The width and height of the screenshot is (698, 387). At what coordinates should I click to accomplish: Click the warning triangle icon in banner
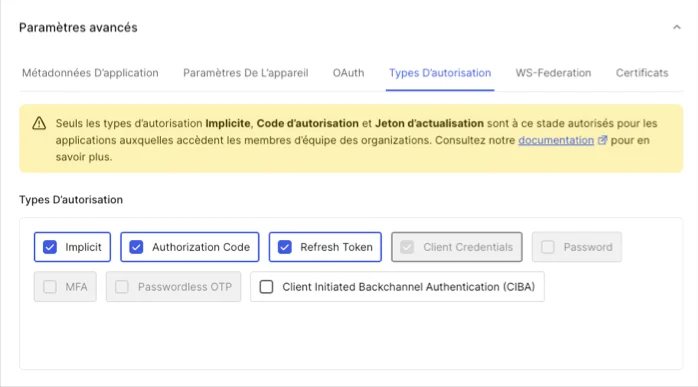click(x=39, y=123)
